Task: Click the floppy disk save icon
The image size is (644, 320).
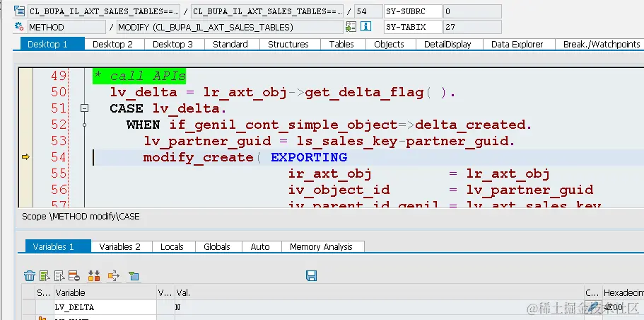Action: [311, 275]
